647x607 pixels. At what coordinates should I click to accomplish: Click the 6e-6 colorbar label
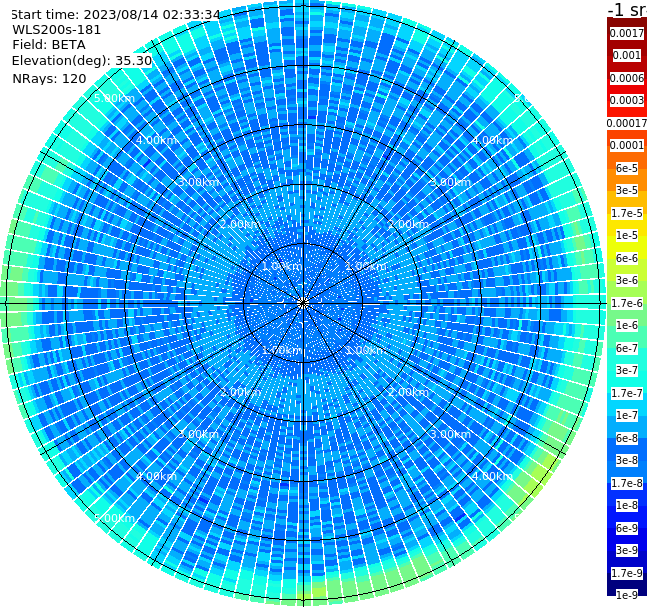[x=627, y=258]
